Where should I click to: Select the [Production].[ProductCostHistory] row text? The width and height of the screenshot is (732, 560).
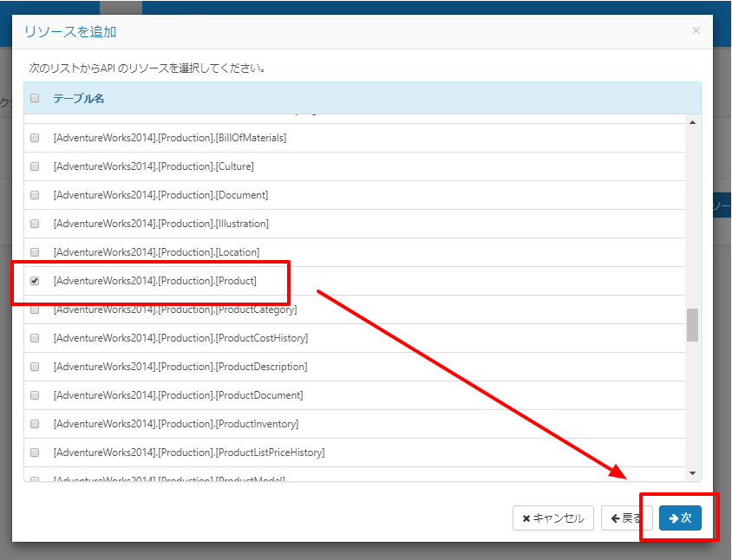(180, 338)
